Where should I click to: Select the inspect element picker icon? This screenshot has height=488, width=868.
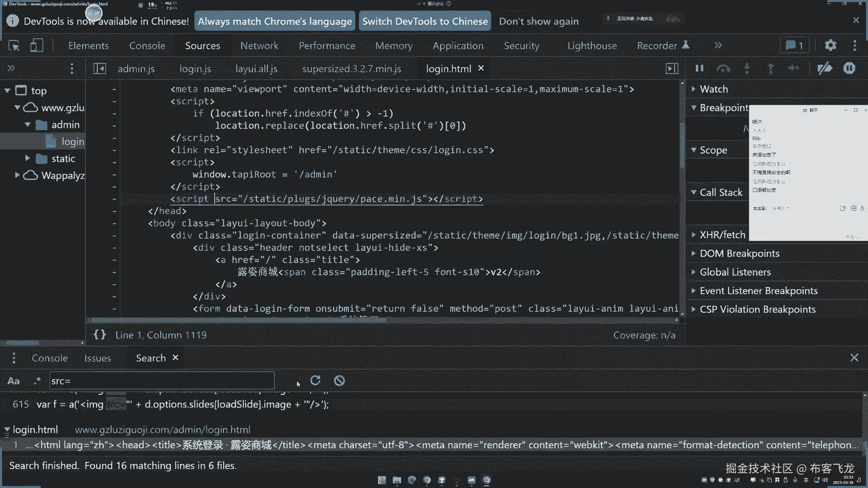tap(14, 46)
